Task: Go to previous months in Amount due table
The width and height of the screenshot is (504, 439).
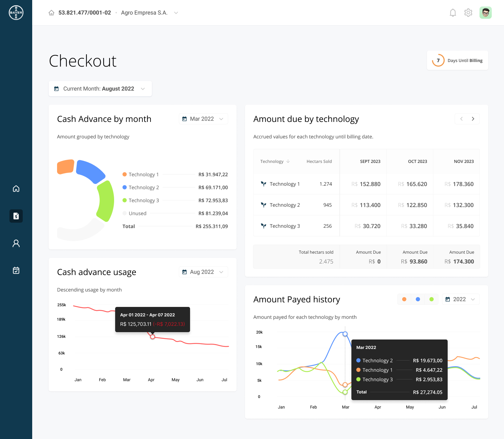Action: coord(461,119)
